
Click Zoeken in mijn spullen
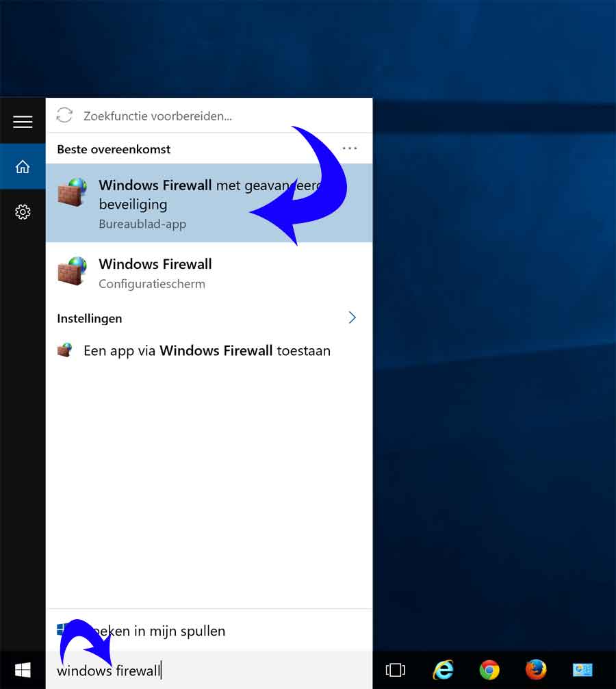coord(209,631)
